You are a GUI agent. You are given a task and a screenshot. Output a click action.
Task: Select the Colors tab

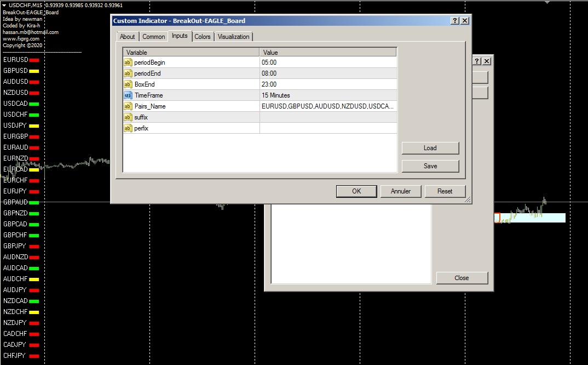pyautogui.click(x=203, y=37)
